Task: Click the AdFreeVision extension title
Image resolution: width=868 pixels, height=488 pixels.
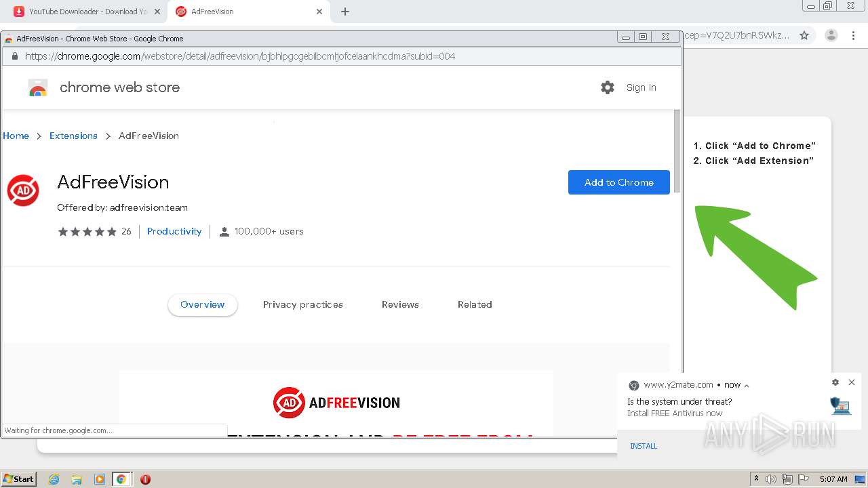Action: (113, 182)
